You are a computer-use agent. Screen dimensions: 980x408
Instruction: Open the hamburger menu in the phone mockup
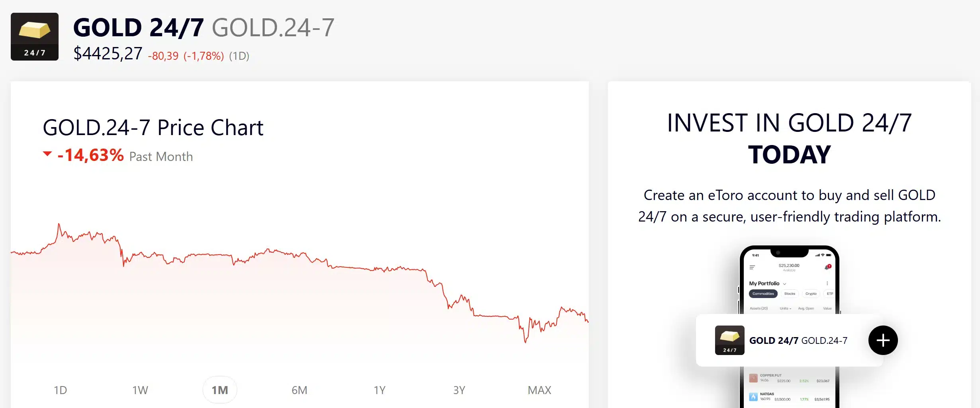coord(752,267)
